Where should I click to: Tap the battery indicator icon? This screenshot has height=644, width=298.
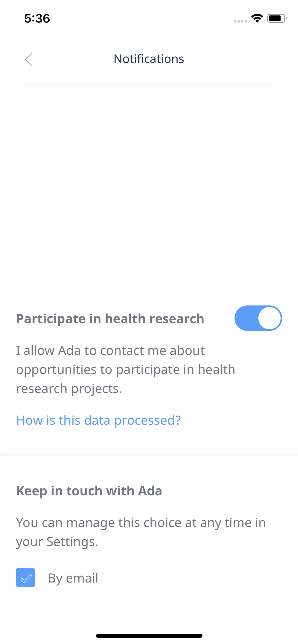click(x=276, y=18)
